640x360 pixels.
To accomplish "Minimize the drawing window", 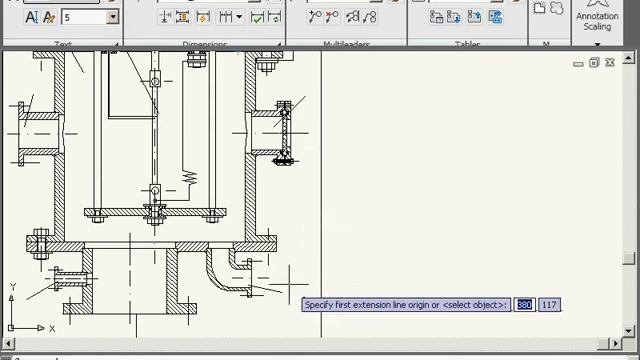I will click(578, 63).
